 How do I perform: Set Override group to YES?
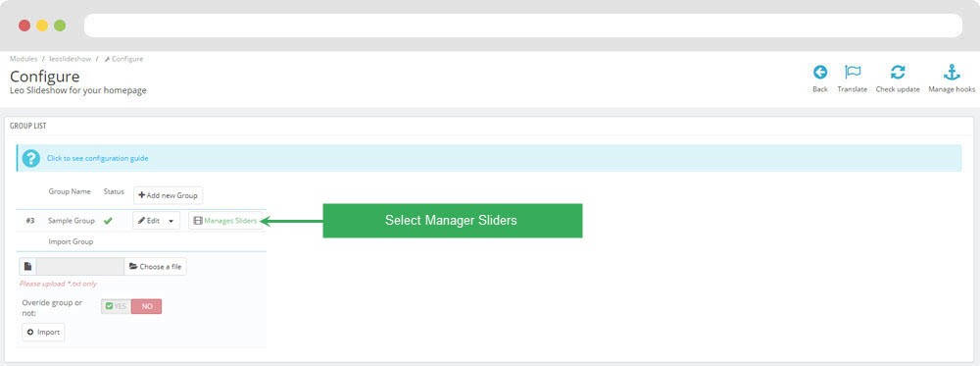click(117, 306)
